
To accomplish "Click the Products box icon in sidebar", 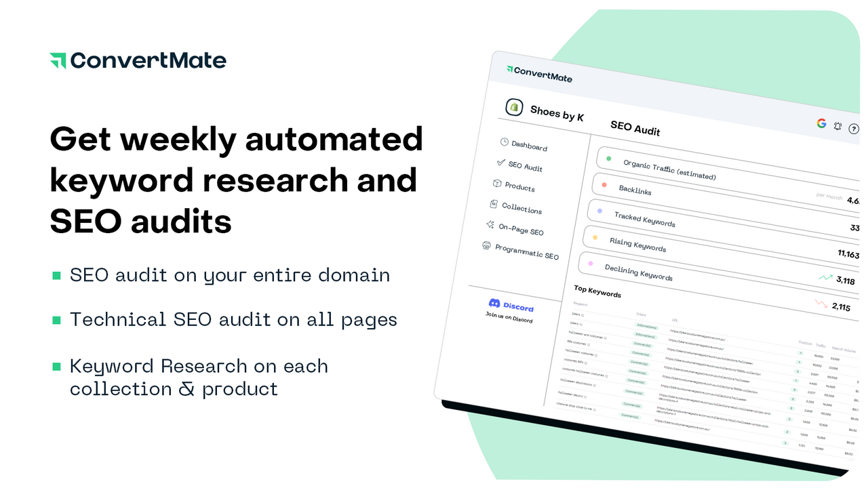I will pyautogui.click(x=497, y=184).
